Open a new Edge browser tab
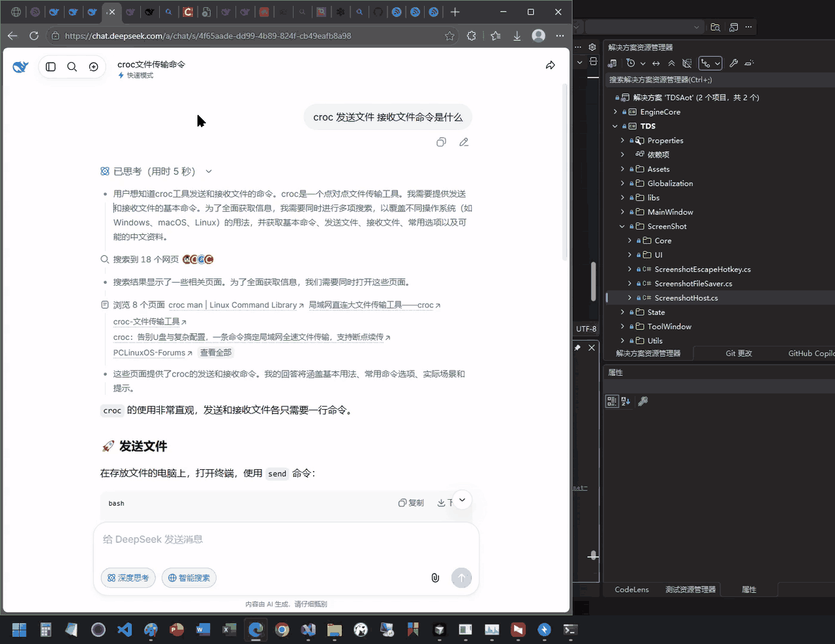The width and height of the screenshot is (835, 644). (x=455, y=12)
